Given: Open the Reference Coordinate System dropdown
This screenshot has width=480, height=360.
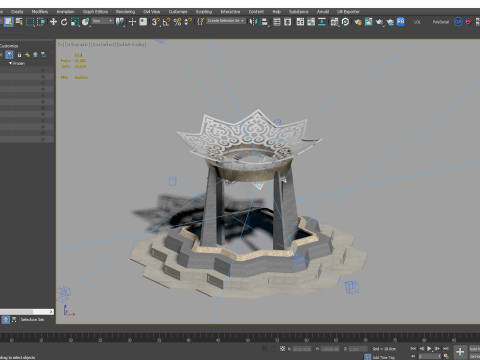Looking at the screenshot, I should tap(102, 21).
